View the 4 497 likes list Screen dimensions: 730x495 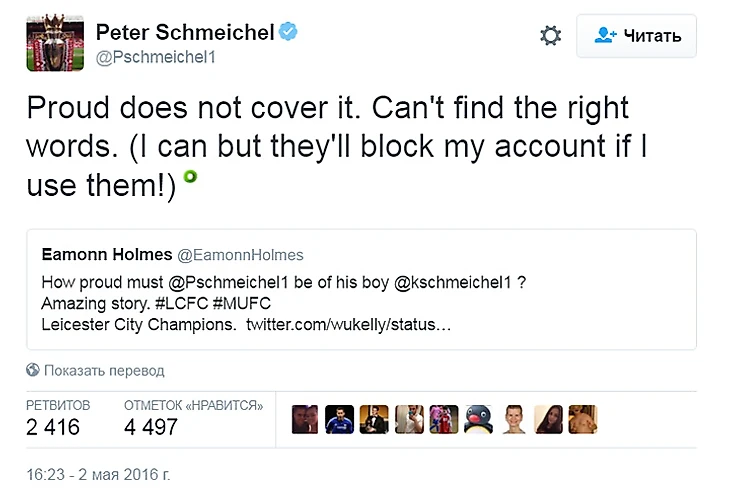(x=151, y=427)
